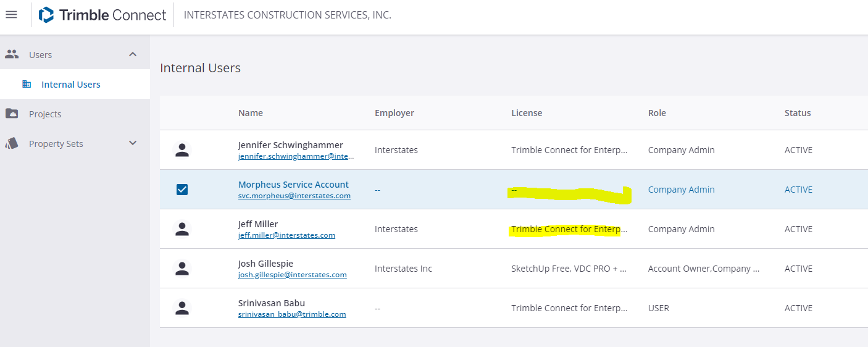Click the INTERSTATES CONSTRUCTION SERVICES, INC. title
The height and width of the screenshot is (347, 868).
(x=288, y=15)
